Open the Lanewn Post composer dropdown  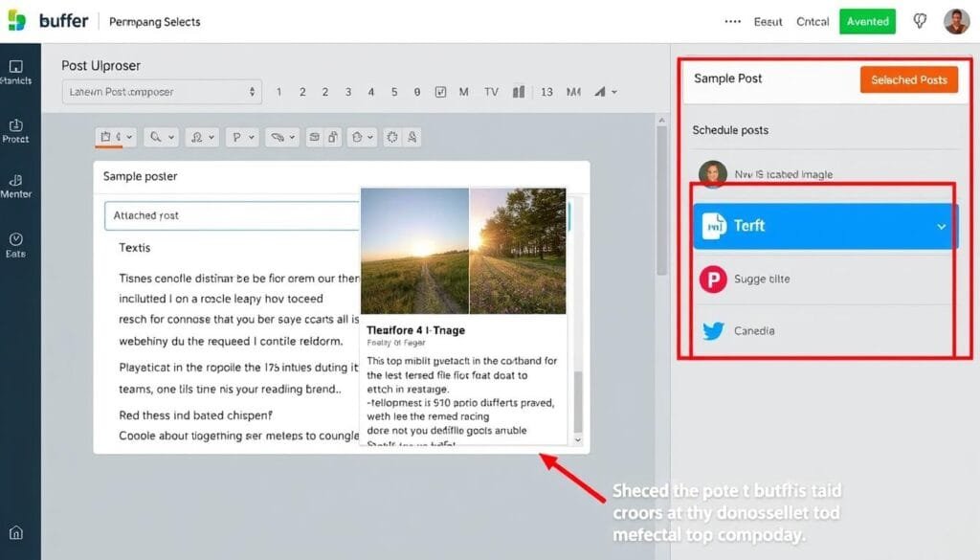click(x=161, y=92)
